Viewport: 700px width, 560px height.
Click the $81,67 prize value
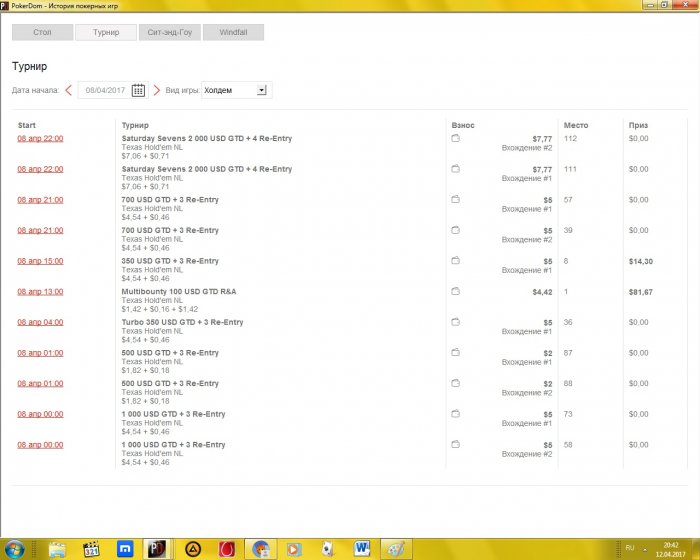[x=641, y=292]
